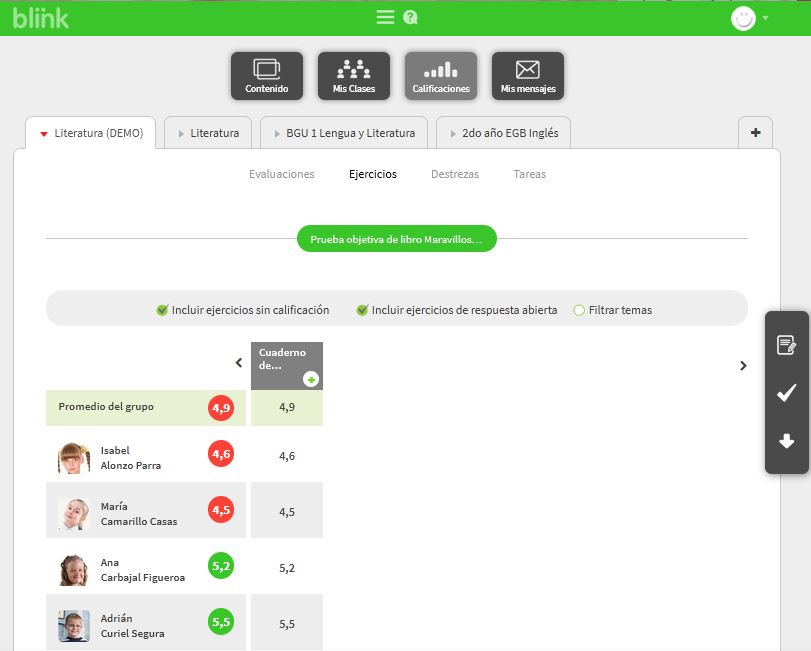Open the hamburger menu in header

point(385,18)
